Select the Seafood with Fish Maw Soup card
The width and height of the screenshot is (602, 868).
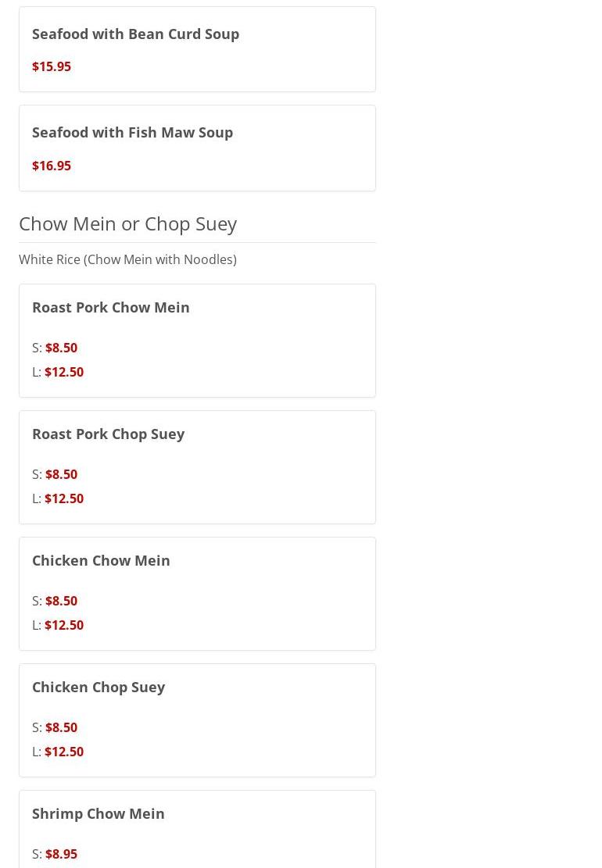197,148
